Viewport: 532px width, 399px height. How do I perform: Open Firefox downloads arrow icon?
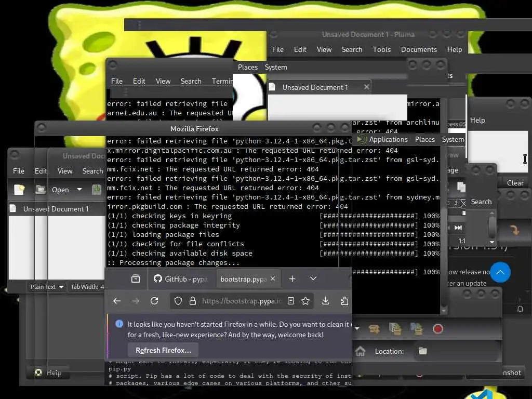coord(325,301)
